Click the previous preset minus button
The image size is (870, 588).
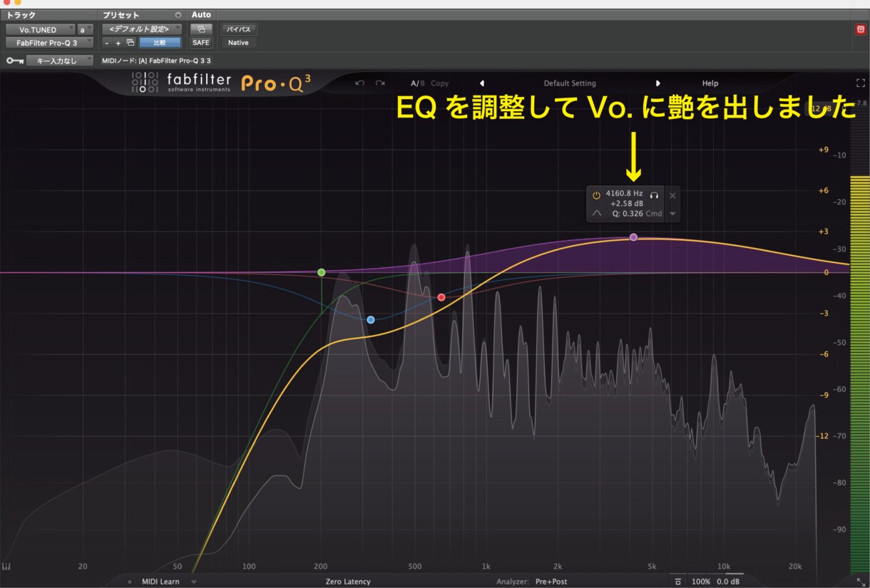107,43
